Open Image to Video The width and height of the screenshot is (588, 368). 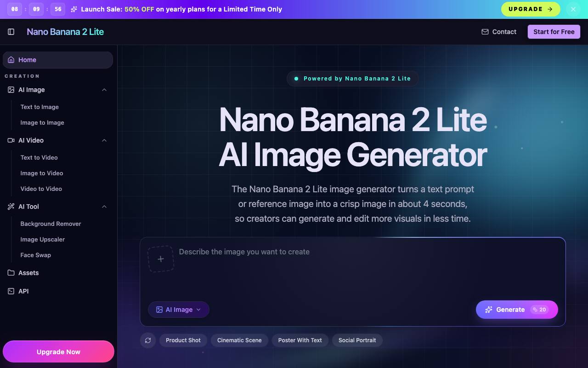click(42, 173)
